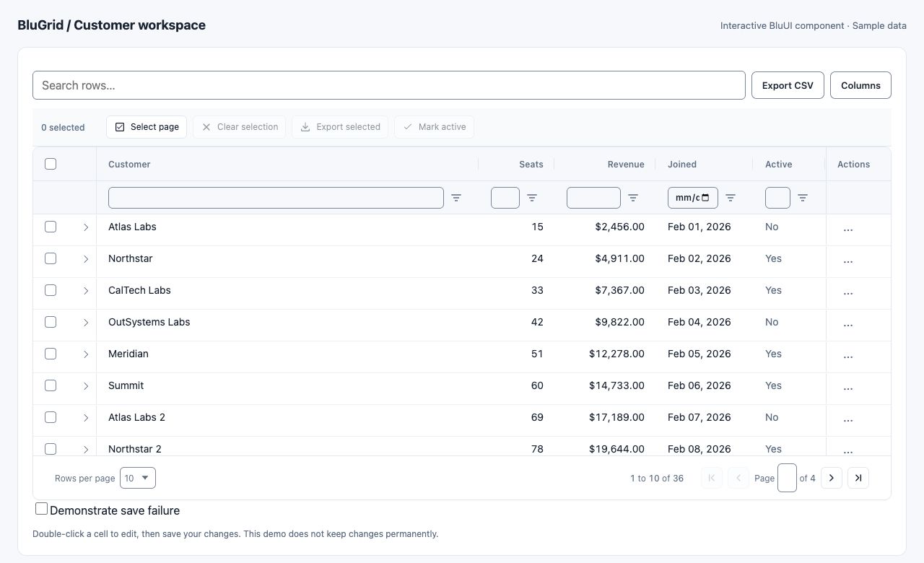
Task: Select the Meridian row checkbox
Action: pyautogui.click(x=51, y=354)
